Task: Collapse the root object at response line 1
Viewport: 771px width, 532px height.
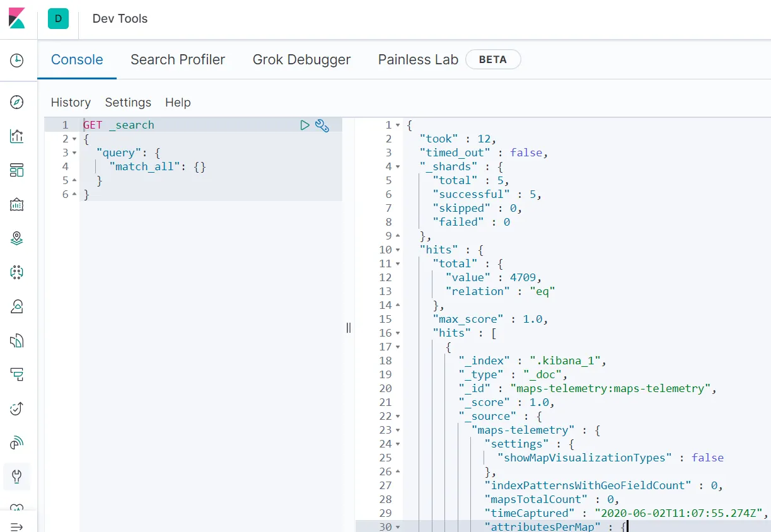Action: (x=398, y=125)
